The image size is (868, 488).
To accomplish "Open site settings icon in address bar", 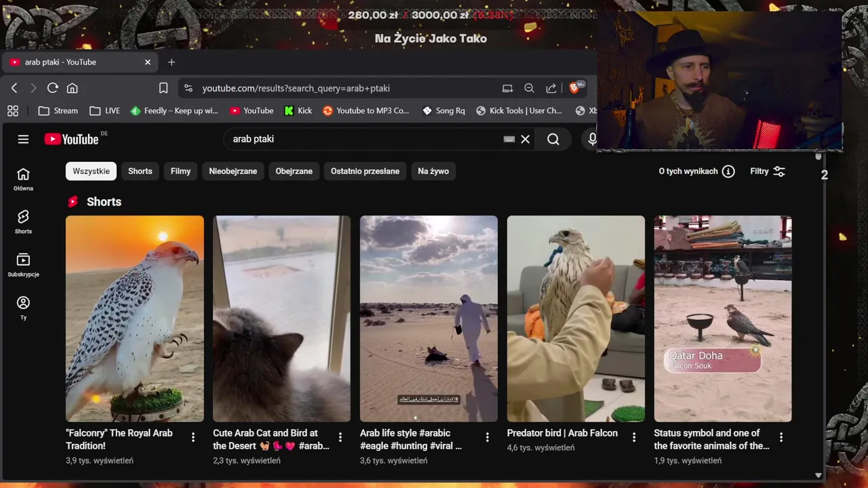I will click(189, 88).
